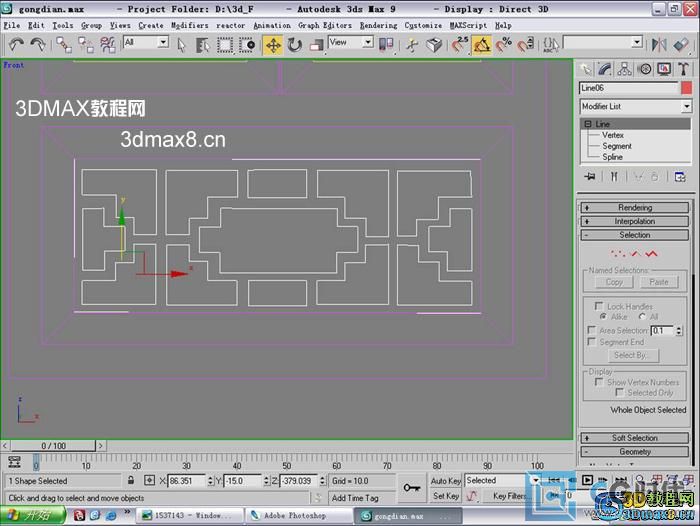The image size is (700, 526).
Task: Open the MAXScript menu
Action: 468,25
